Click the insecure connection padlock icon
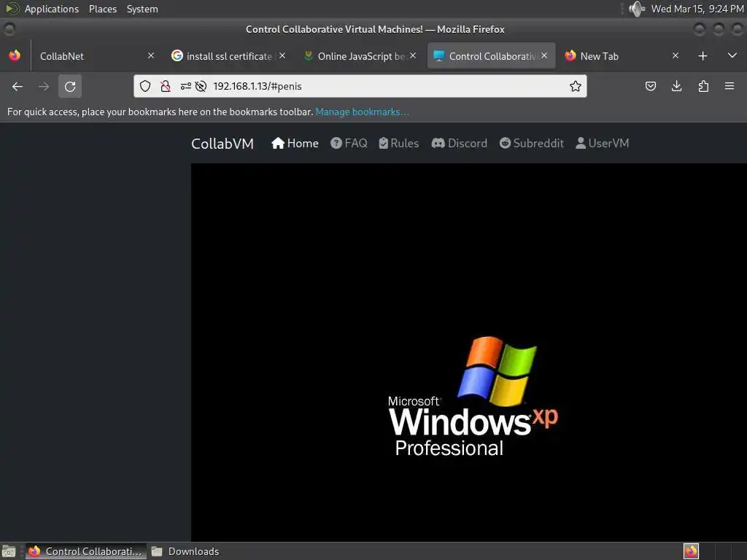The image size is (747, 560). [x=166, y=86]
